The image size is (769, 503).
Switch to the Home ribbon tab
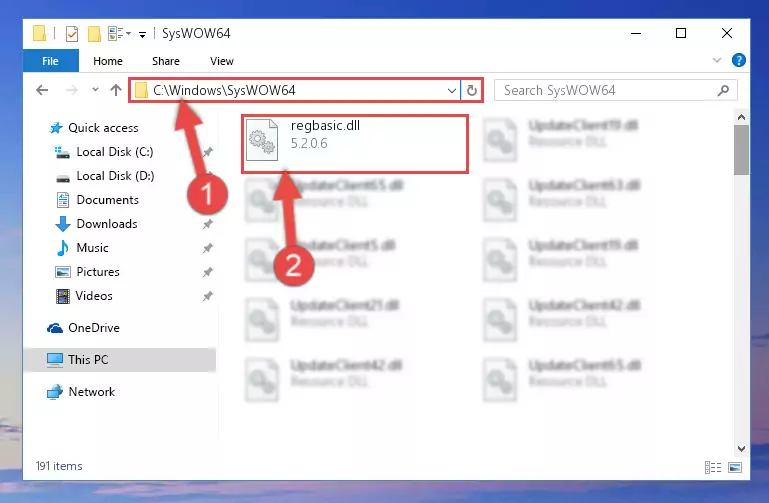108,61
